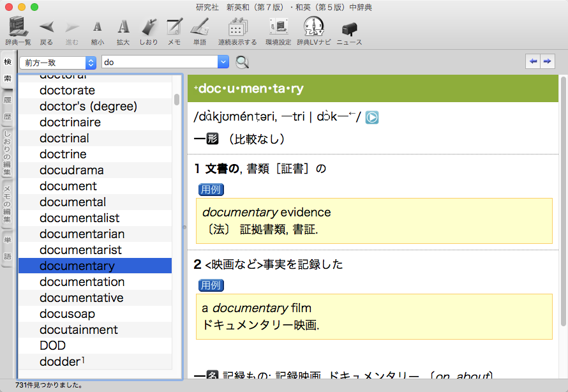This screenshot has height=392, width=568.
Task: Expand the search history dropdown arrow
Action: coord(223,63)
